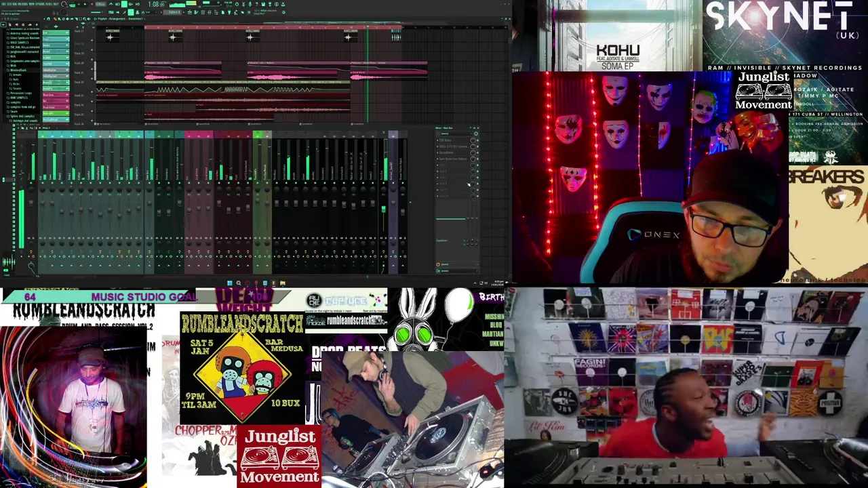Open the mixer input (none) dropdown at top
Viewport: 868px width, 488px height.
[x=456, y=134]
